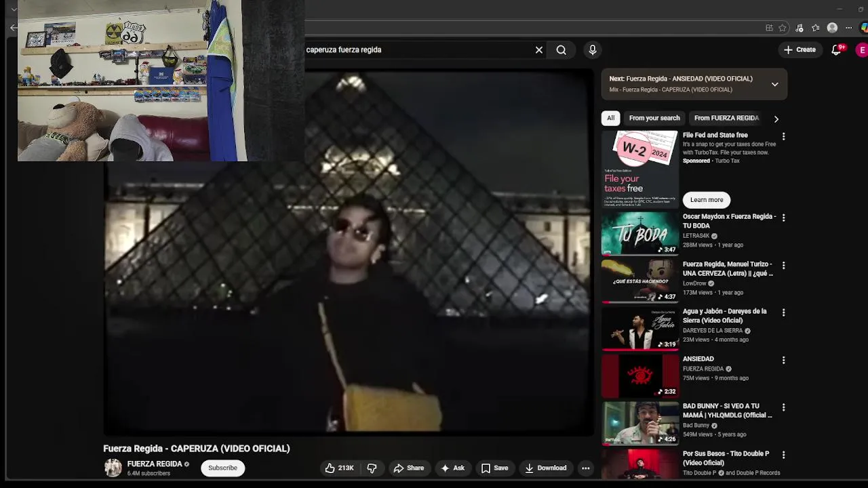Play Bad Bunny SI VEO A TU MAMÁ thumbnail
Viewport: 868px width, 488px height.
tap(640, 423)
